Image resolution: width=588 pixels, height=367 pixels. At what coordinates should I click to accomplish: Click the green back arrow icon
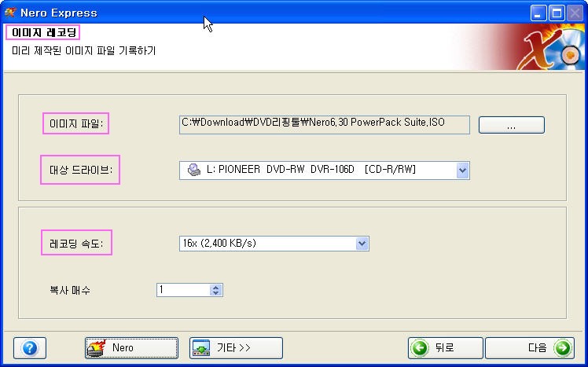420,348
